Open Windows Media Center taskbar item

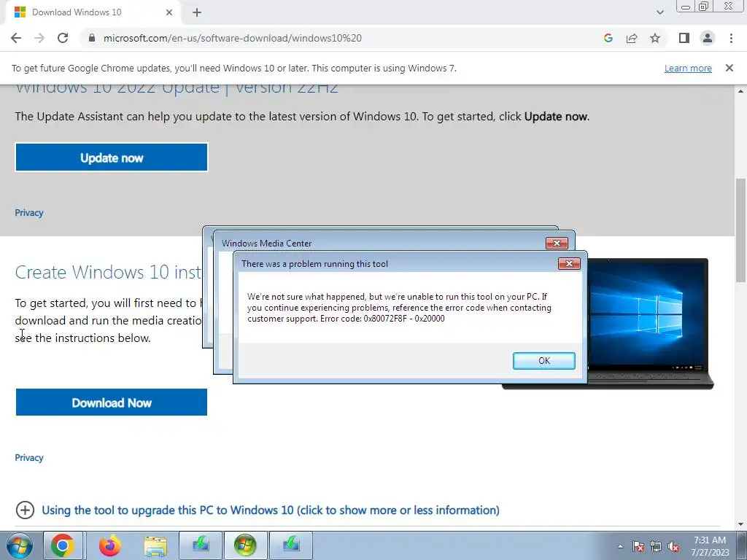coord(245,545)
